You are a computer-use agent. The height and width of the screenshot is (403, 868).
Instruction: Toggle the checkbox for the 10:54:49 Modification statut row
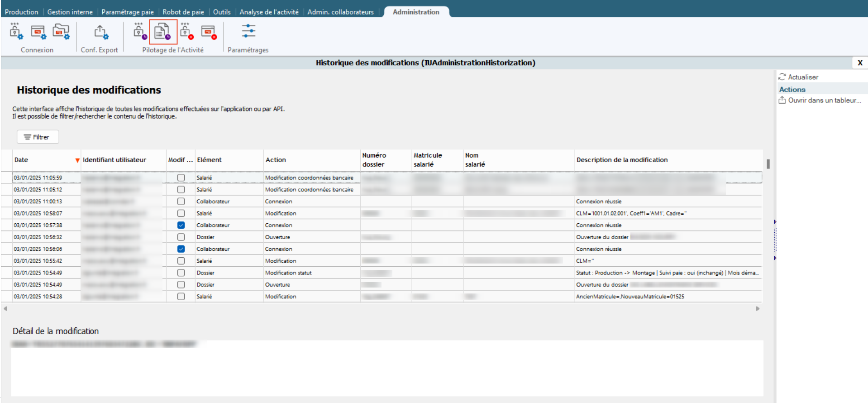coord(181,273)
